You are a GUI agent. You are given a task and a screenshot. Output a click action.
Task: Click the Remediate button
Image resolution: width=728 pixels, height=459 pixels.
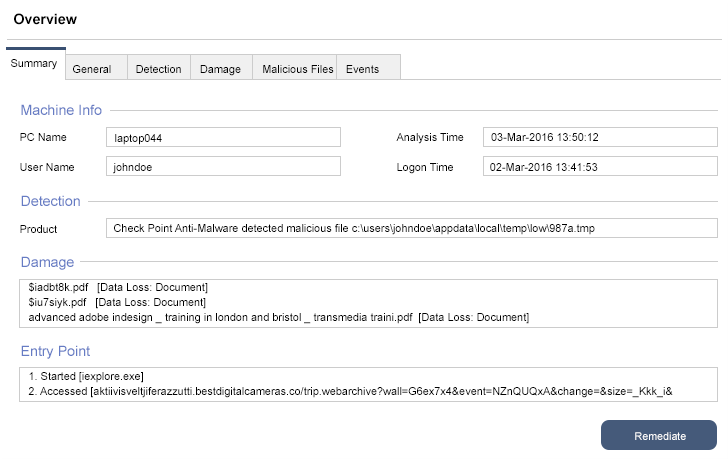point(659,435)
